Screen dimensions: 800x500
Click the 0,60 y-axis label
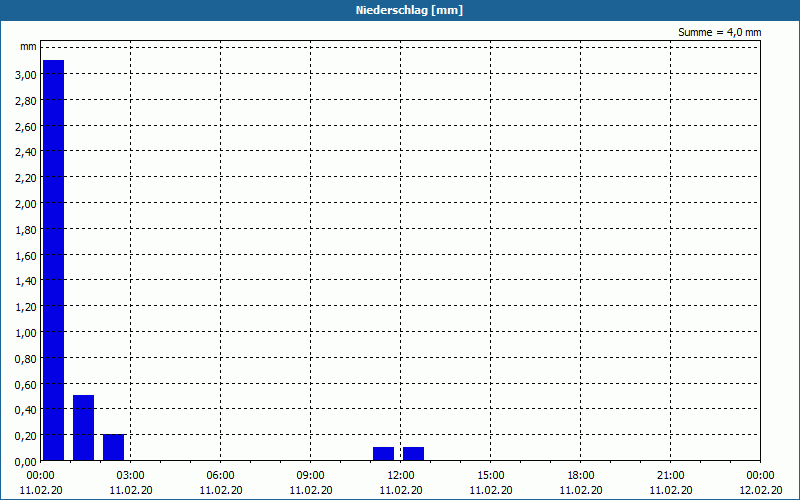(x=26, y=385)
